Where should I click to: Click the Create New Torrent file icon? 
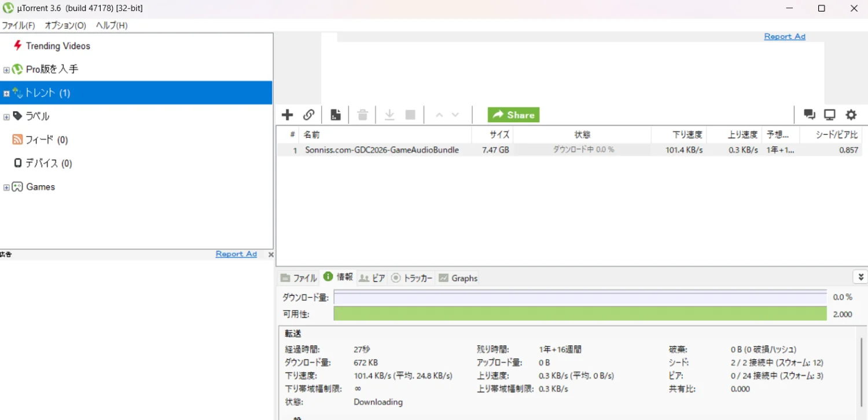[336, 115]
